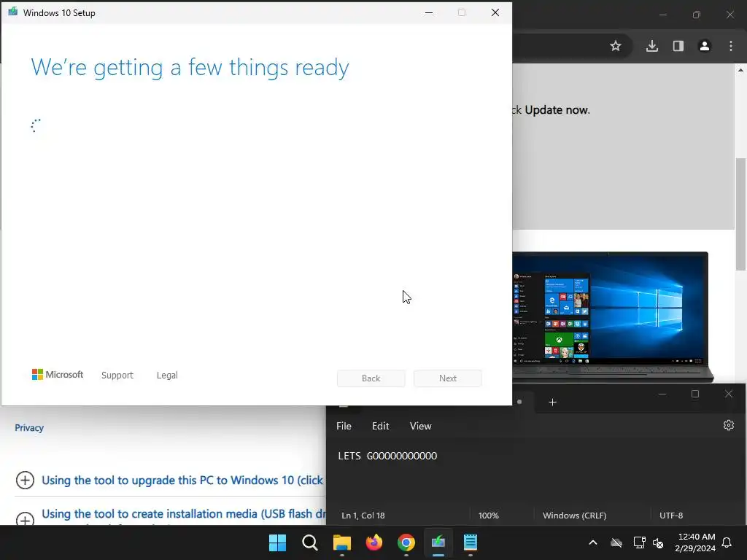Expand 'create installation media' section

(x=25, y=518)
